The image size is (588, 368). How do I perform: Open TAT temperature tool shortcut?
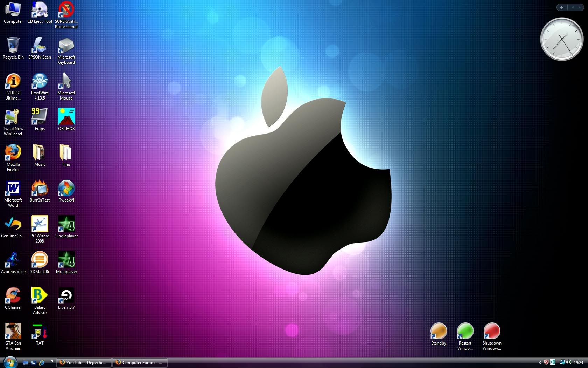40,334
